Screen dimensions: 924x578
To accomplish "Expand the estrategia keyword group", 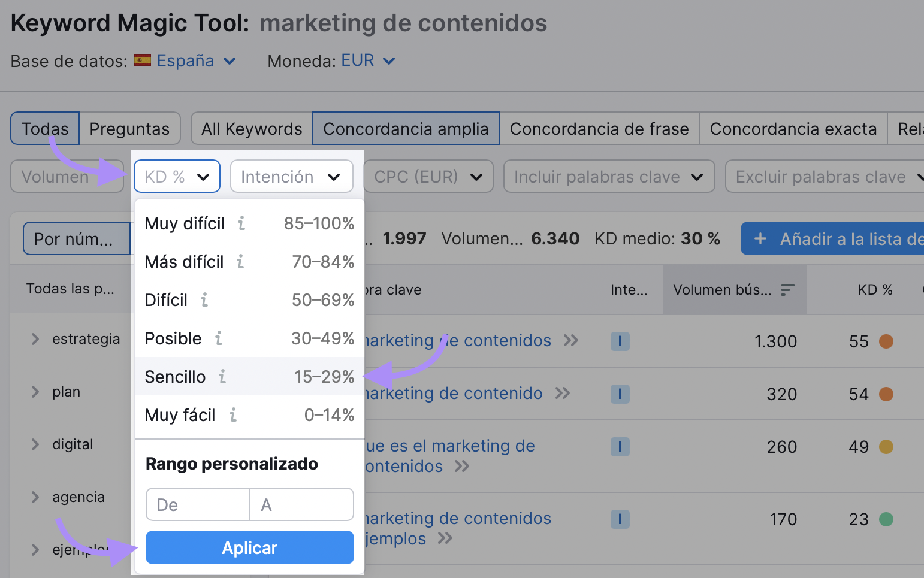I will pyautogui.click(x=35, y=339).
